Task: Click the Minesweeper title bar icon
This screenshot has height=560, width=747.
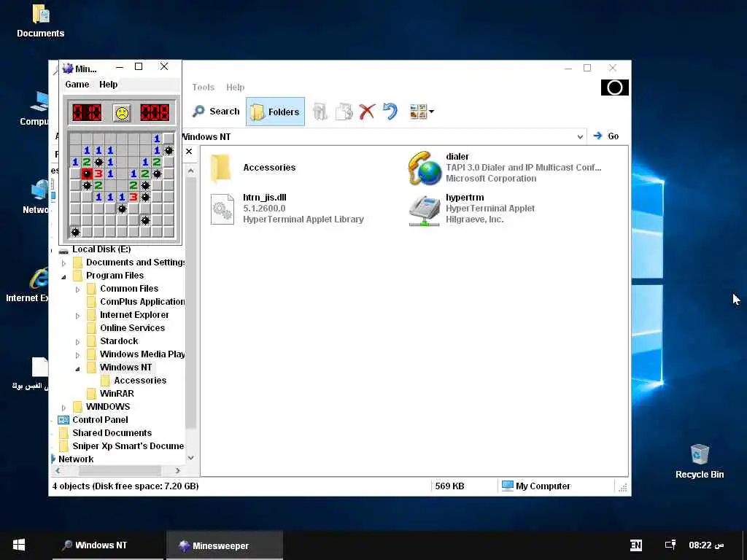Action: pos(68,69)
